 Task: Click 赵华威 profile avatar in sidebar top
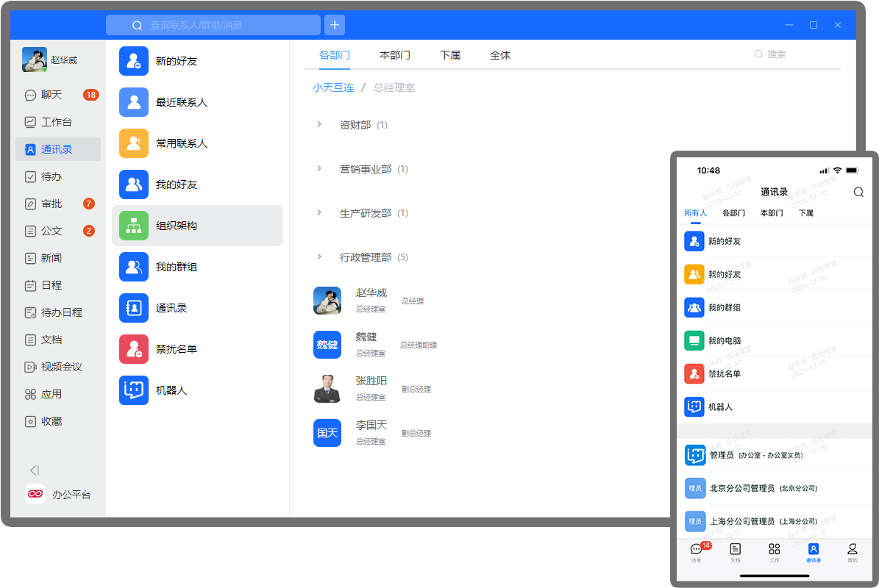pyautogui.click(x=34, y=60)
